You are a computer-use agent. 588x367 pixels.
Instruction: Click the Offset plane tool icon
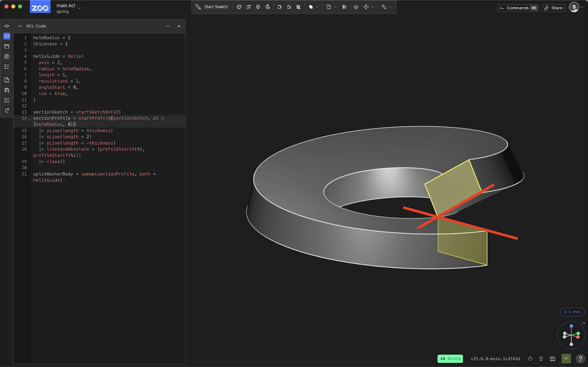tap(329, 7)
